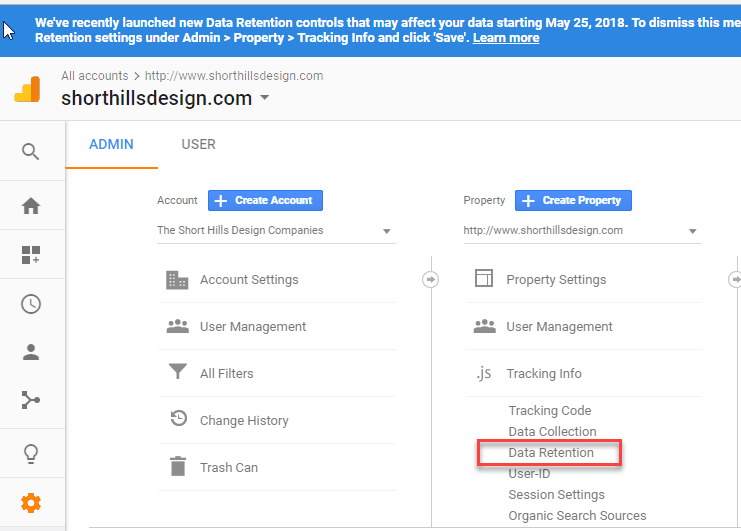
Task: Open Acquisition icon in sidebar
Action: click(x=31, y=400)
